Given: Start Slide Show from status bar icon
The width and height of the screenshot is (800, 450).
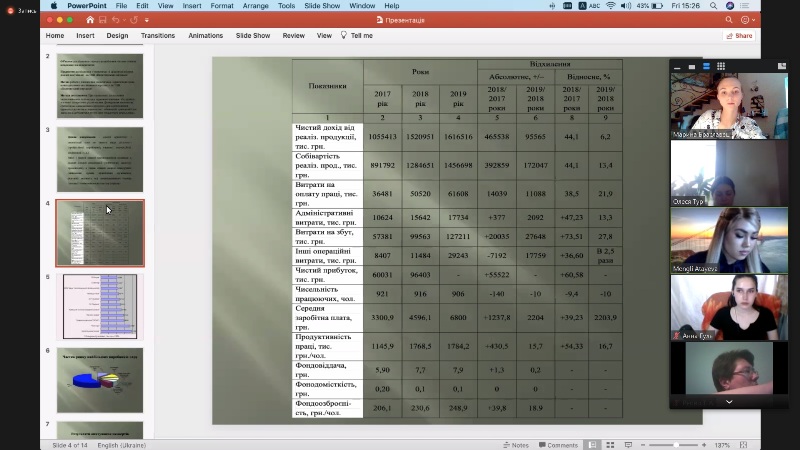Looking at the screenshot, I should point(628,445).
